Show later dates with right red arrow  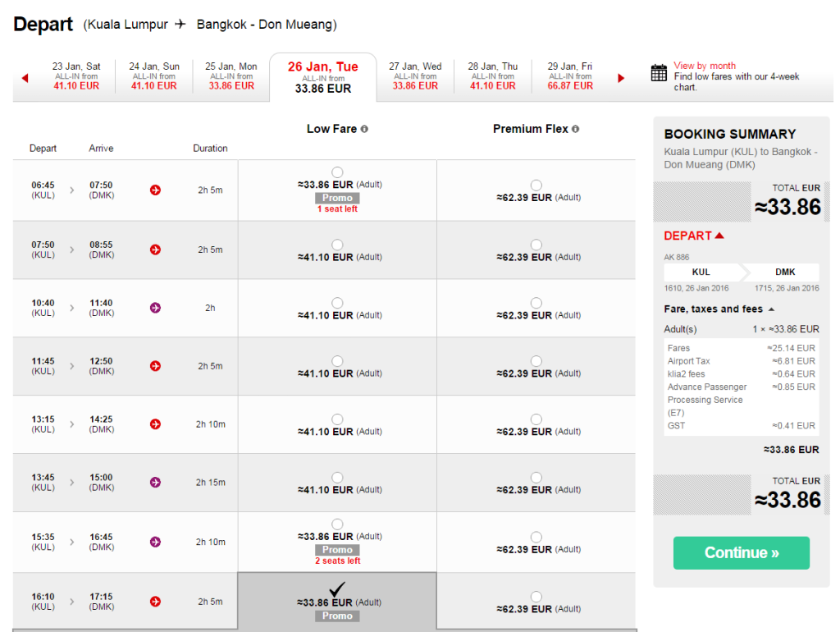[x=621, y=78]
